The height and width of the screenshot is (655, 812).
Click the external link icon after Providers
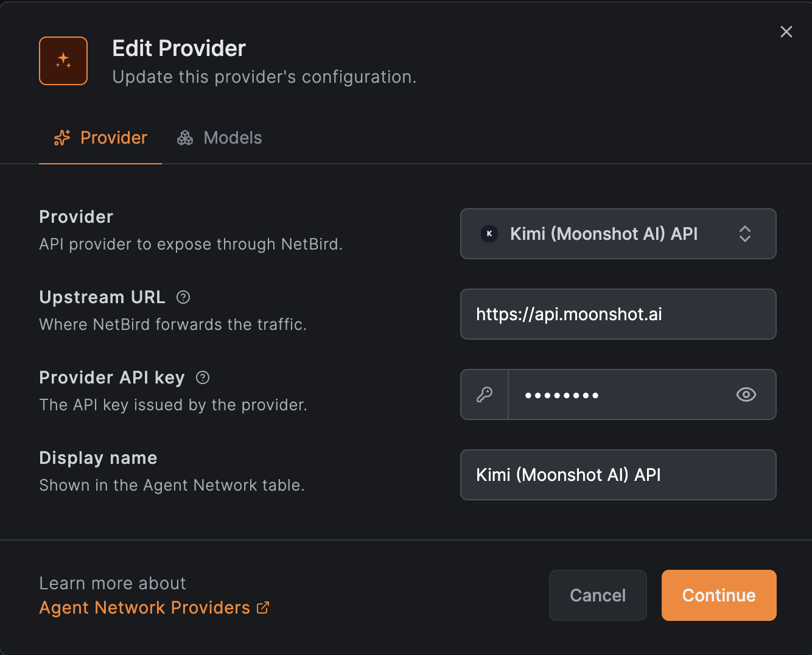[263, 608]
